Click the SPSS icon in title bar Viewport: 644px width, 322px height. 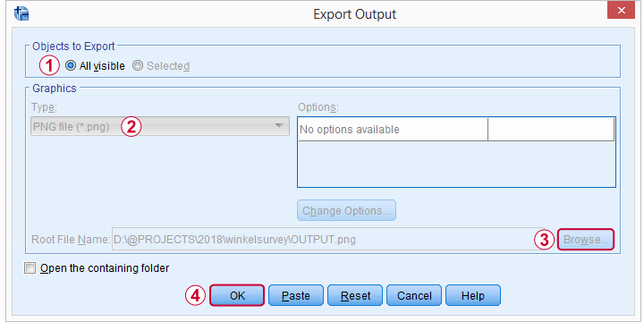21,13
